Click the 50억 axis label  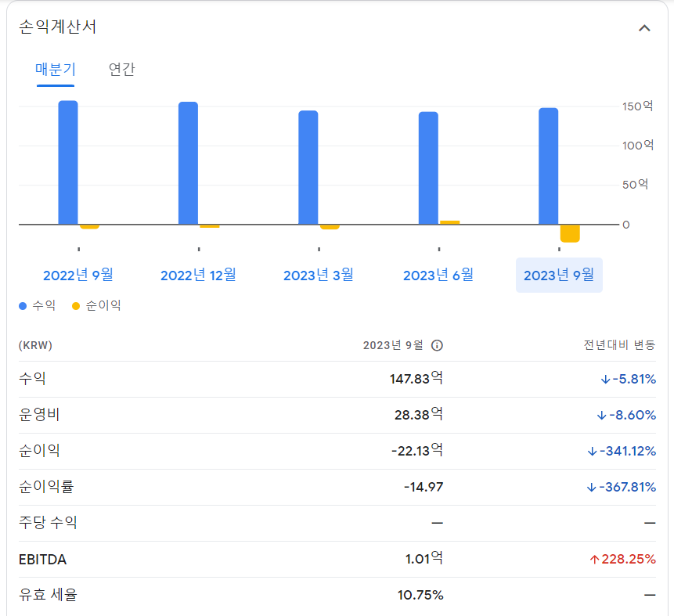636,185
